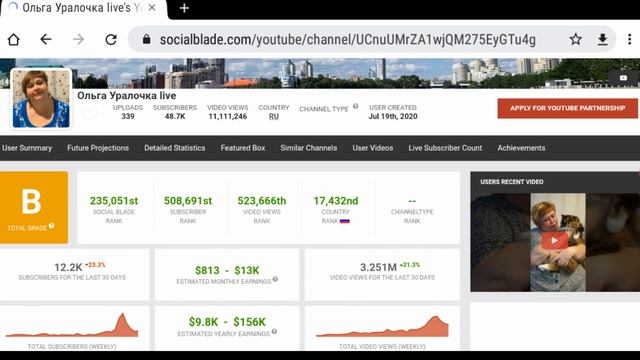Viewport: 640px width, 360px height.
Task: Open the User Videos tab
Action: pyautogui.click(x=373, y=148)
